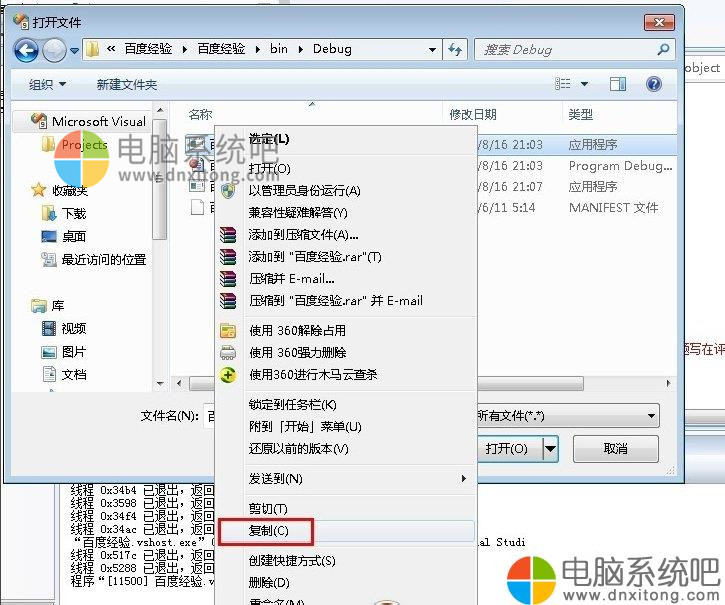Select Microsoft Visual in navigation pane
The width and height of the screenshot is (725, 605).
(x=88, y=122)
